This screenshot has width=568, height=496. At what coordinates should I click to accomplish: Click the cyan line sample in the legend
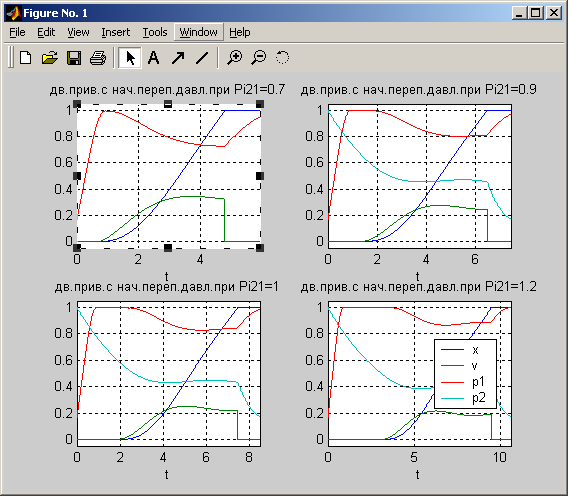pyautogui.click(x=452, y=398)
